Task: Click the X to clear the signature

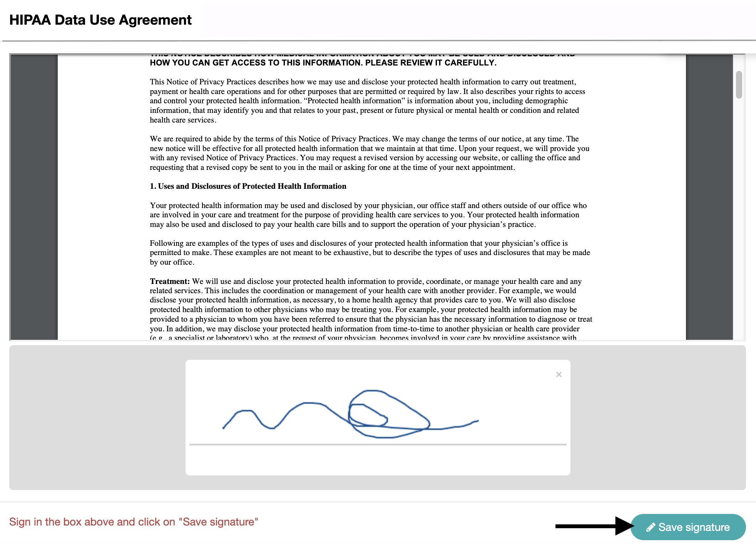Action: coord(559,374)
